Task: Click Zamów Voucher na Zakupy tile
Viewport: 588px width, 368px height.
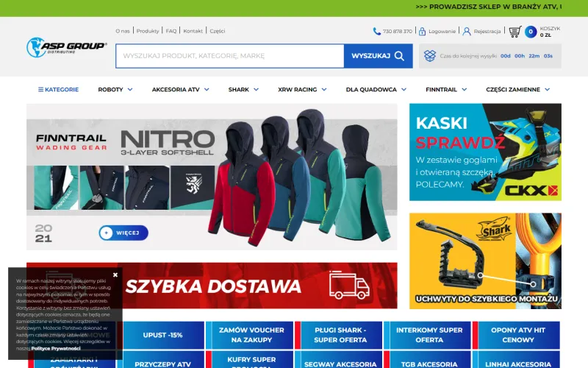Action: tap(251, 335)
